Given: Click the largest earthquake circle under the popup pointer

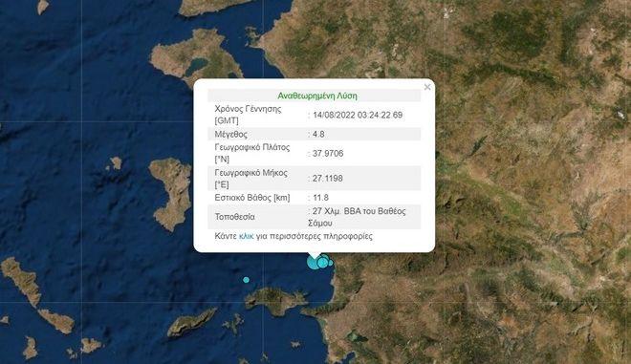Looking at the screenshot, I should coord(314,262).
